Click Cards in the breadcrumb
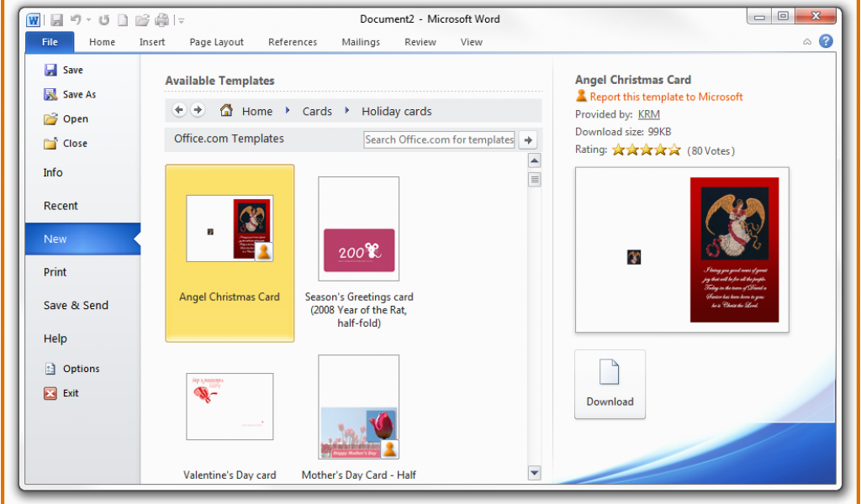This screenshot has width=861, height=504. click(x=317, y=112)
